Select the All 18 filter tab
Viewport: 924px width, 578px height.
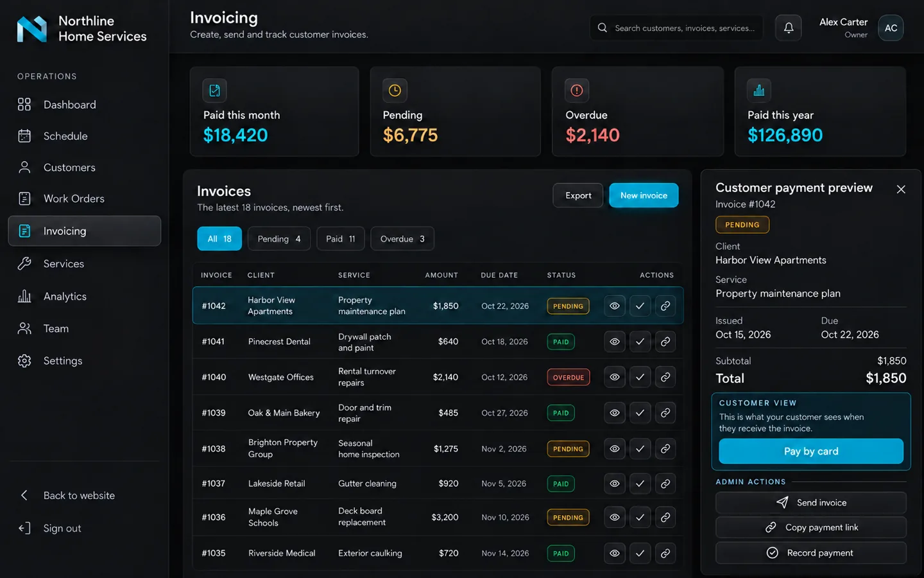tap(219, 239)
